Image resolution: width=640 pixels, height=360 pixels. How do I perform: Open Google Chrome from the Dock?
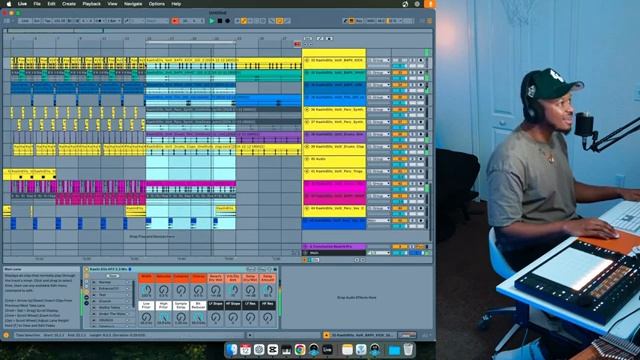coord(300,350)
